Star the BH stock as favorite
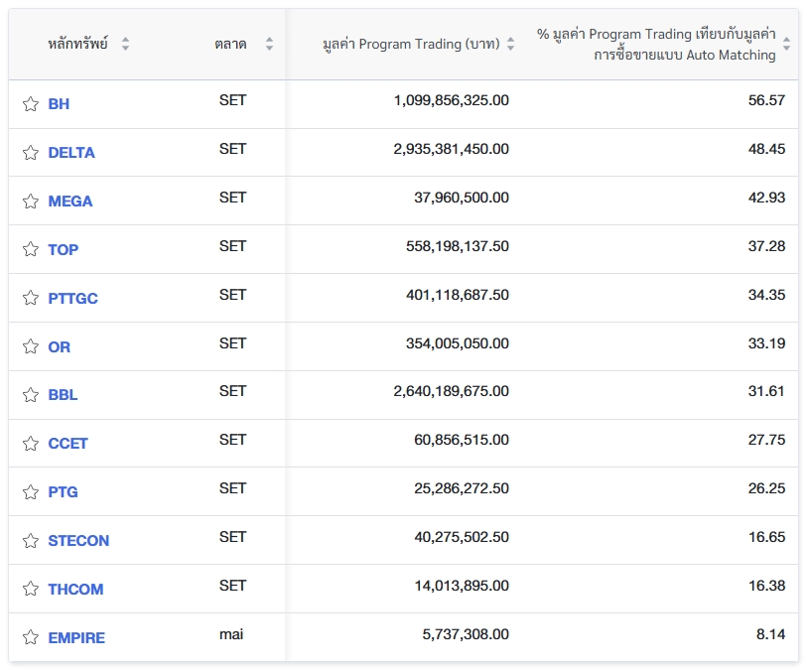 pyautogui.click(x=30, y=104)
